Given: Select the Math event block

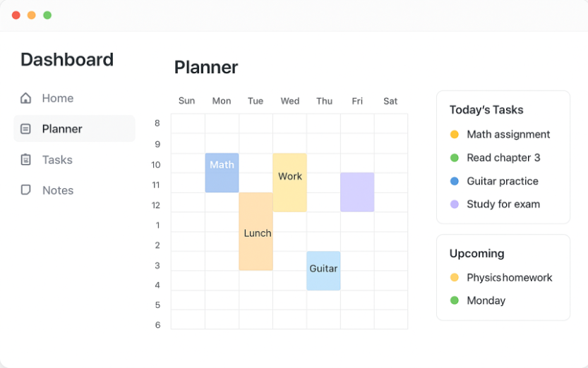Looking at the screenshot, I should click(x=222, y=173).
